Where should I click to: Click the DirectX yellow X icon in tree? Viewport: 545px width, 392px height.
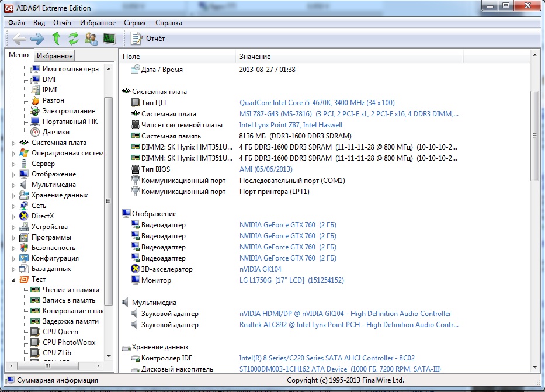tap(23, 216)
